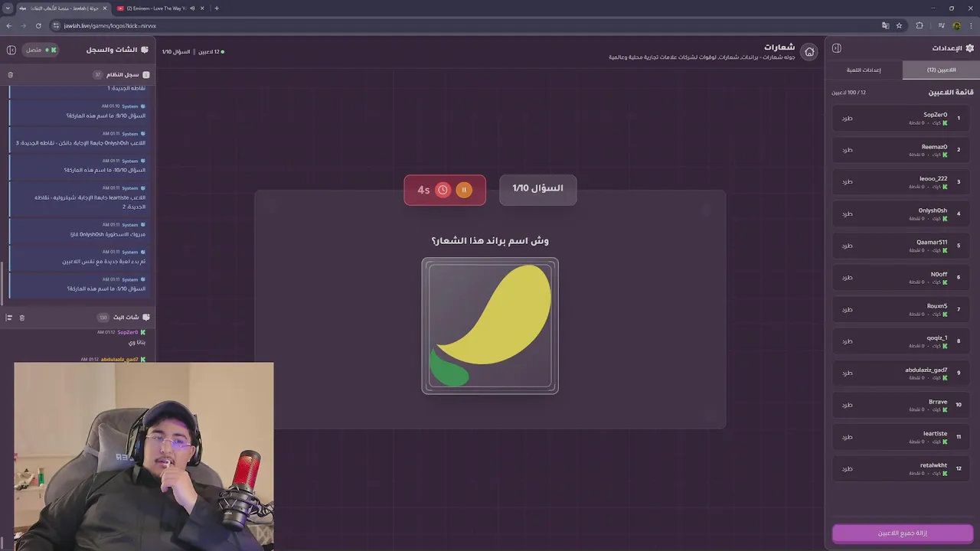Remove all players with purple button
The height and width of the screenshot is (551, 980).
click(903, 533)
